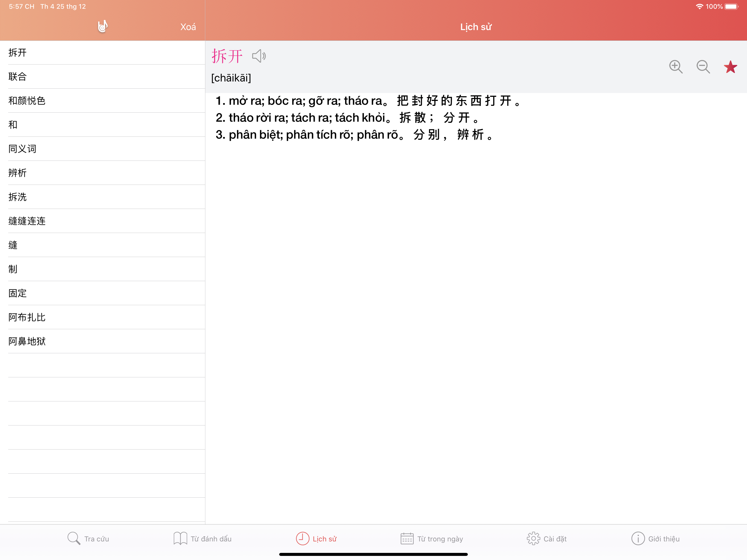Decrease text size with zoom-out magnifier
Viewport: 747px width, 560px height.
click(x=703, y=66)
